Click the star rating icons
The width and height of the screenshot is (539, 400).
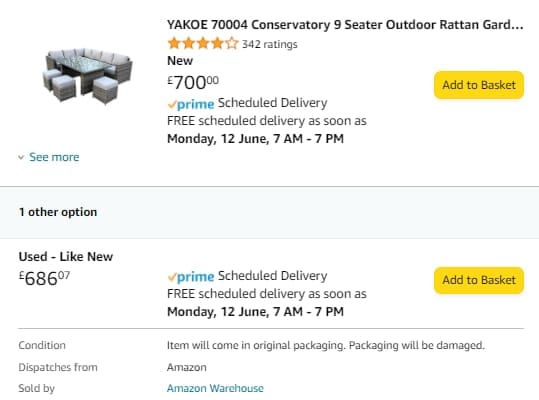(203, 44)
